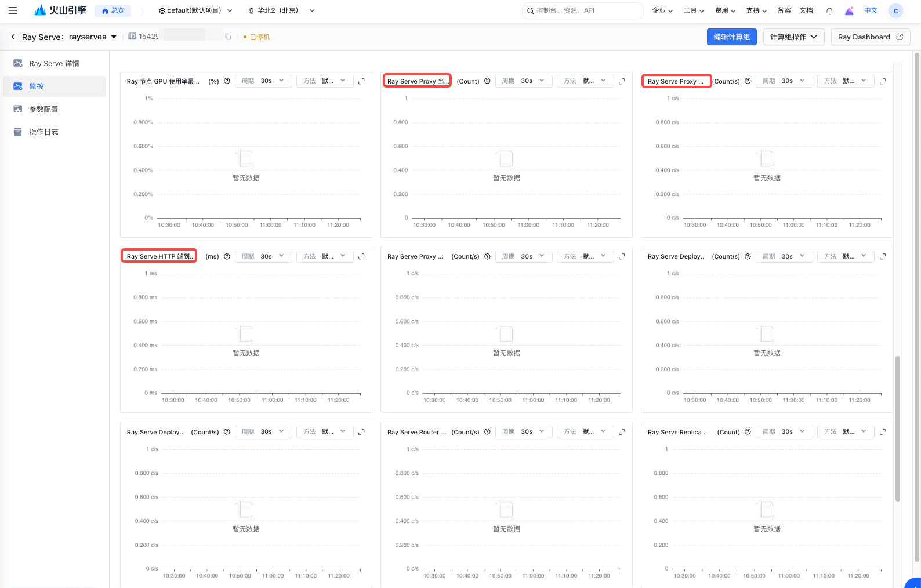This screenshot has width=921, height=588.
Task: Change 周期 for the Ray 节点 GPU 使用率 chart
Action: [263, 81]
